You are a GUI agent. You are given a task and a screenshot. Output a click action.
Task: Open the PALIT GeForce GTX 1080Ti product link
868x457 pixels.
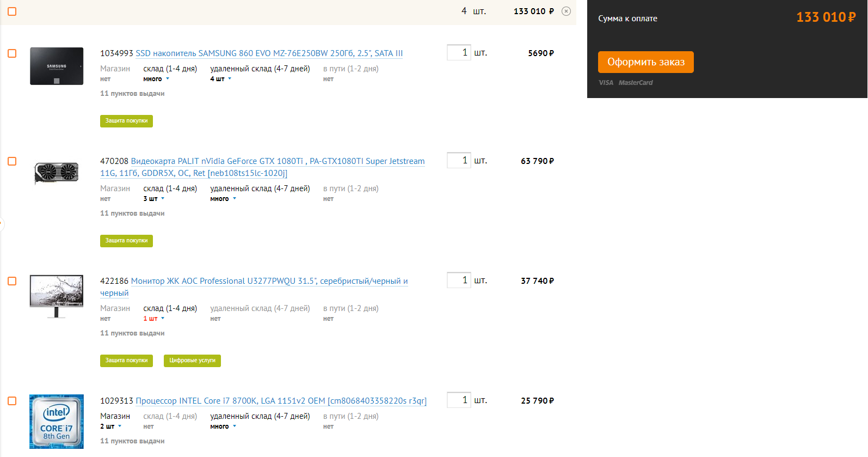pos(262,167)
